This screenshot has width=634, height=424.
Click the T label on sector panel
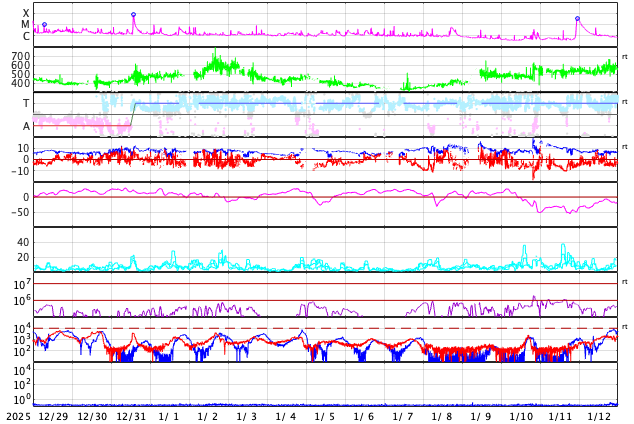[x=26, y=103]
